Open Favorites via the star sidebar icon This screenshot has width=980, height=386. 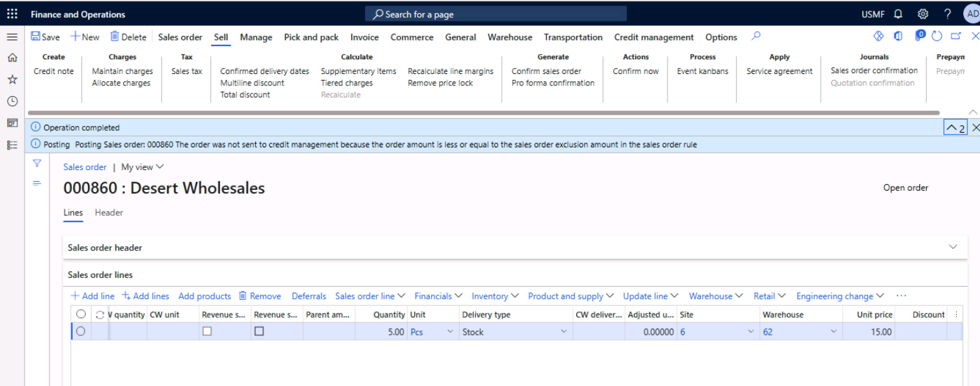11,80
